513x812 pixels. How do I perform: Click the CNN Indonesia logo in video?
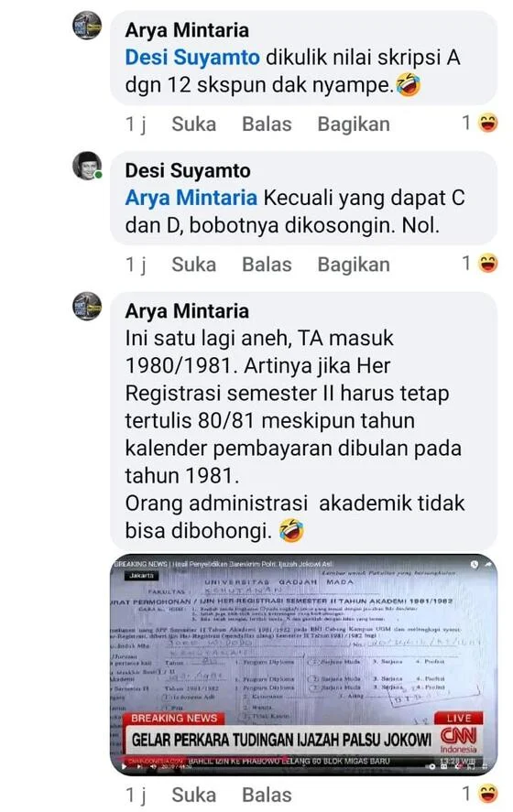459,741
